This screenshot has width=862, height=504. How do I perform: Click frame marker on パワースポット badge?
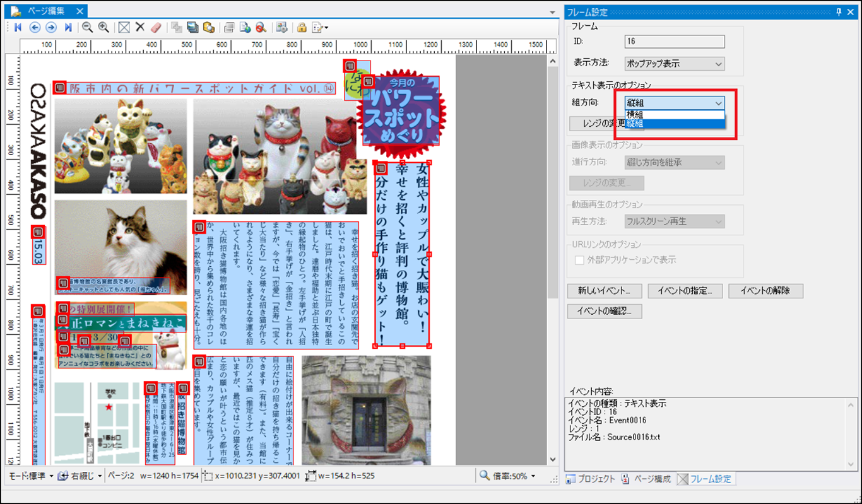tap(370, 81)
